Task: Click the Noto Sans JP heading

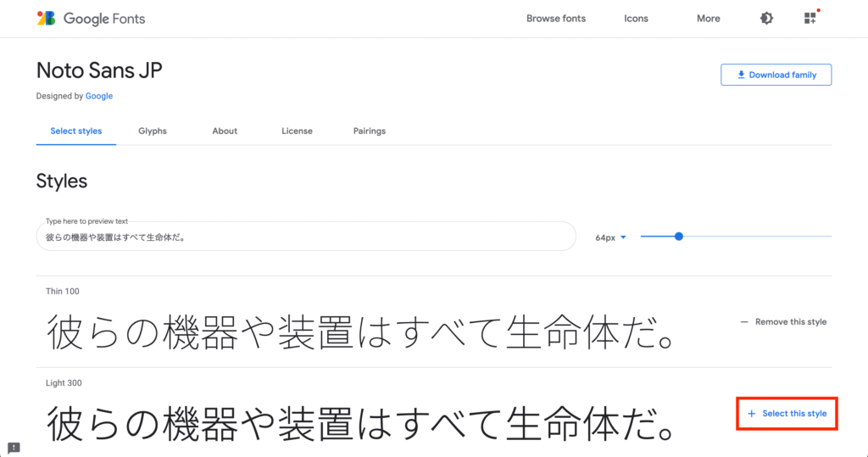Action: click(x=99, y=70)
